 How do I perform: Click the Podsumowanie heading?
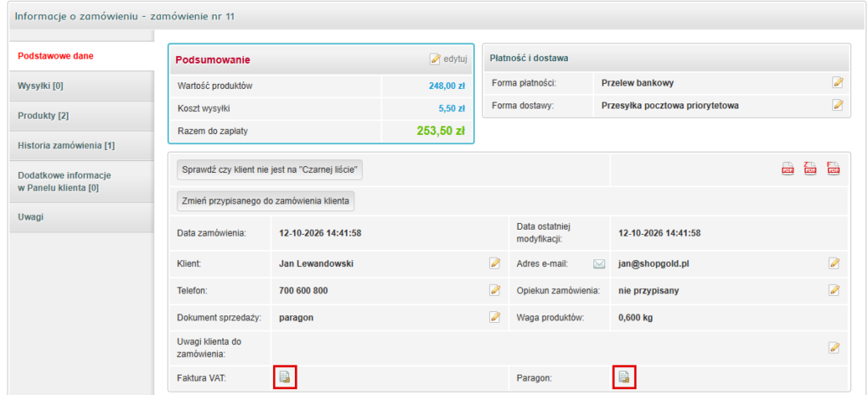[213, 59]
